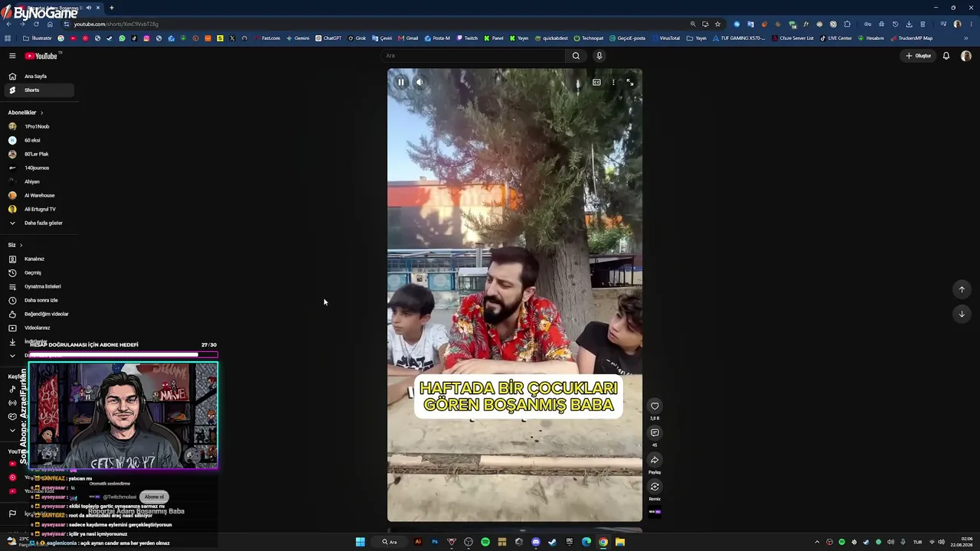Click the browser back arrow

(x=8, y=24)
